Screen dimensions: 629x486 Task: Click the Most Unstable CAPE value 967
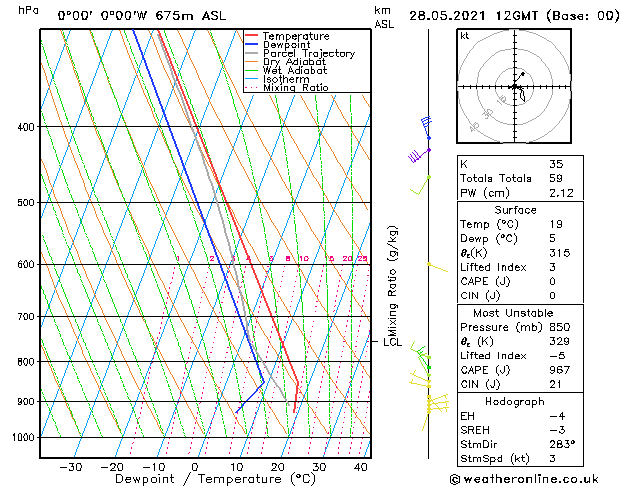[x=560, y=370]
